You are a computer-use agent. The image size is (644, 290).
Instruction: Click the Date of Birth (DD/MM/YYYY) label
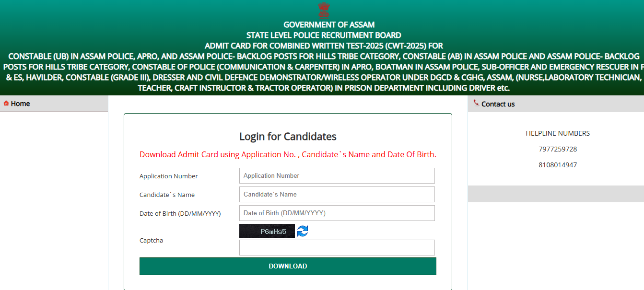[x=180, y=214]
